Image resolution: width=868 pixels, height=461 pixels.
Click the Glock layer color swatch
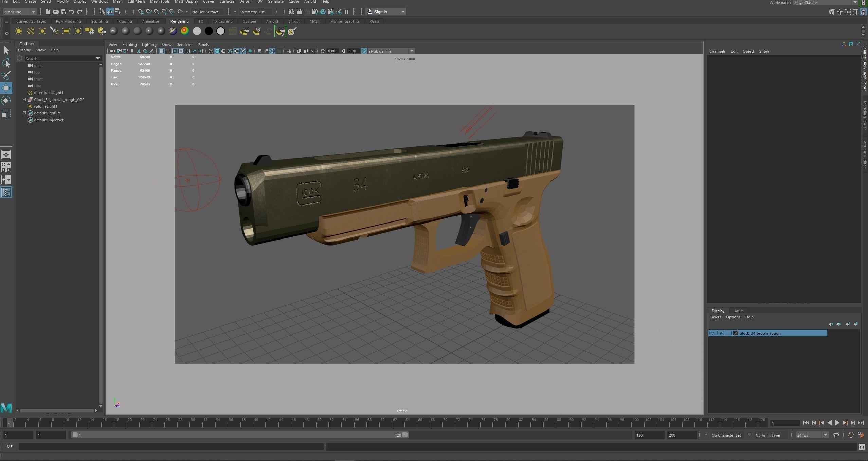736,333
